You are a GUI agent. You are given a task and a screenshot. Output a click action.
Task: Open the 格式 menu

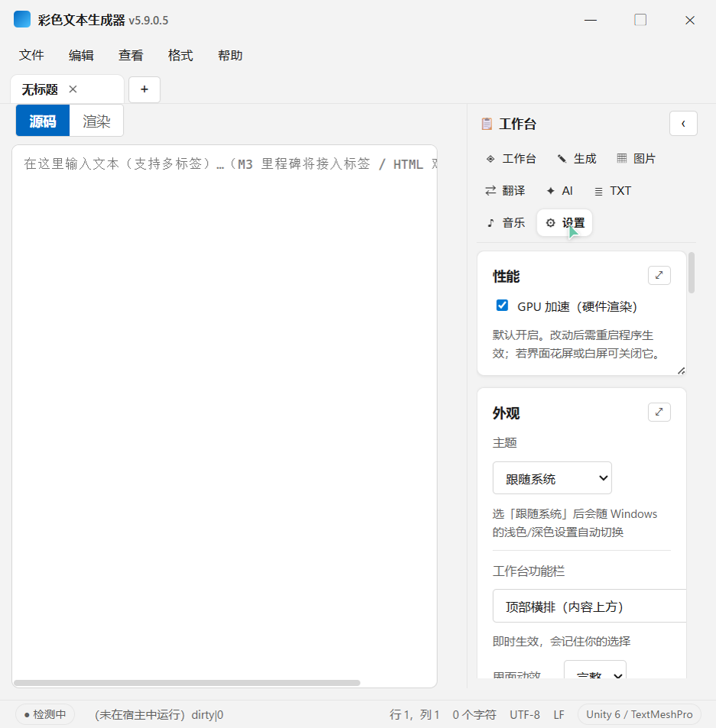click(180, 55)
